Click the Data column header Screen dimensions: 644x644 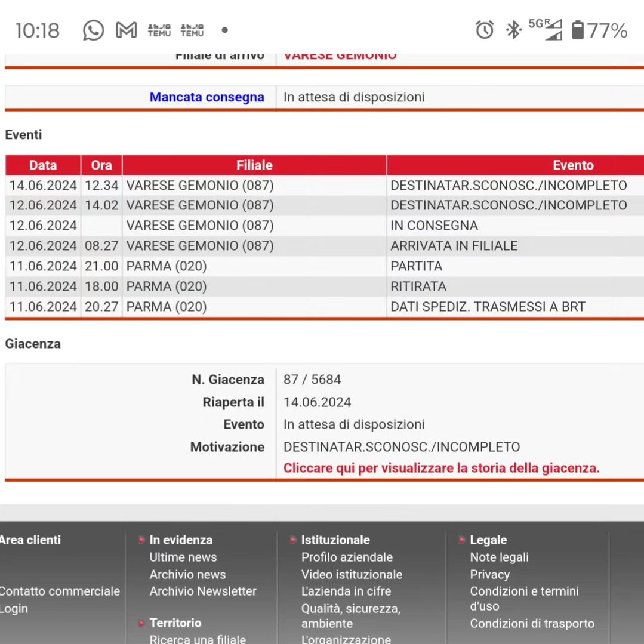click(43, 165)
